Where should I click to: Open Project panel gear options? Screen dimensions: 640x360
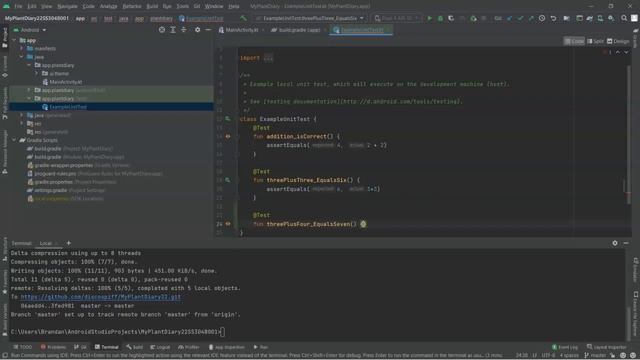coord(198,30)
